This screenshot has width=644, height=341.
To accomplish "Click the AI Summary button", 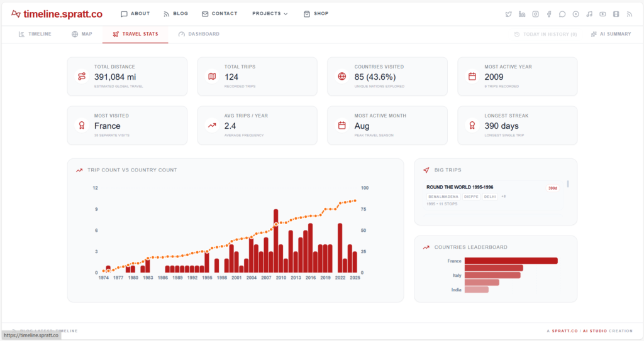I will coord(610,34).
